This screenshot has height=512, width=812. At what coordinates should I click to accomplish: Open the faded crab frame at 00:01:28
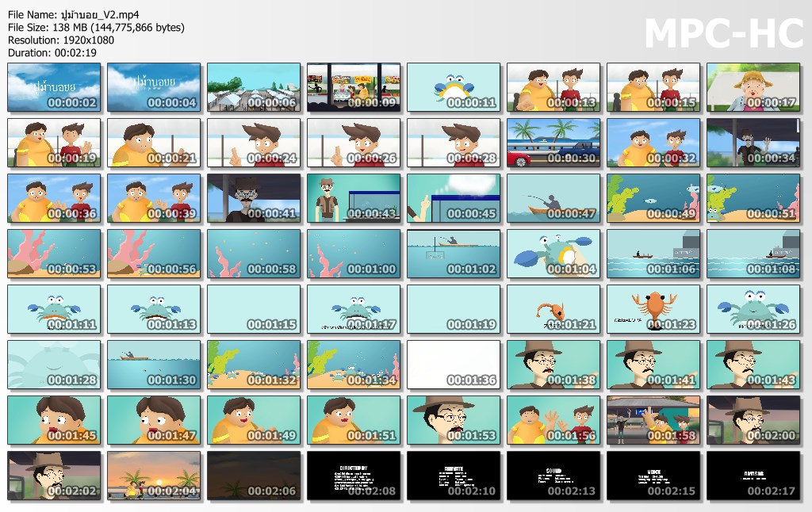pyautogui.click(x=54, y=365)
